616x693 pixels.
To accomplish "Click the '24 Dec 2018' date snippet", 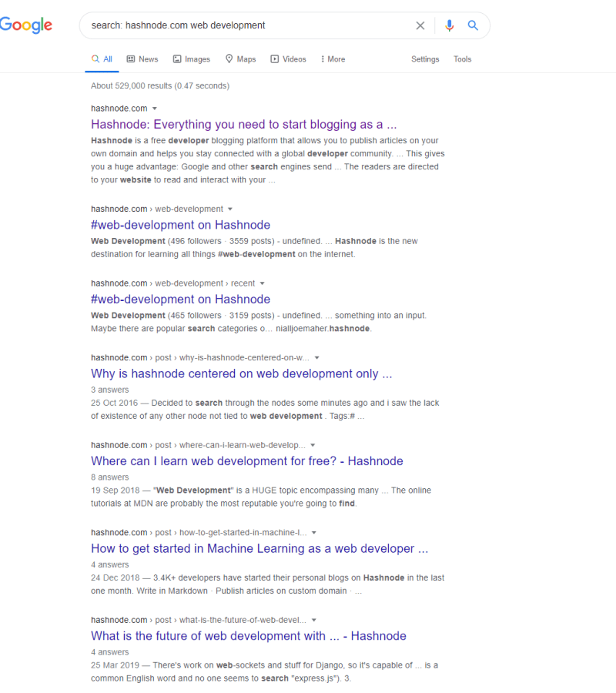I will [115, 578].
